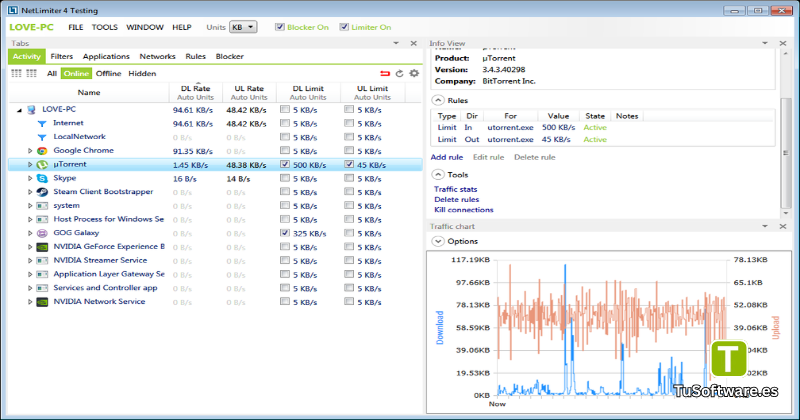
Task: Click the Application Layer Gateway icon
Action: (42, 275)
